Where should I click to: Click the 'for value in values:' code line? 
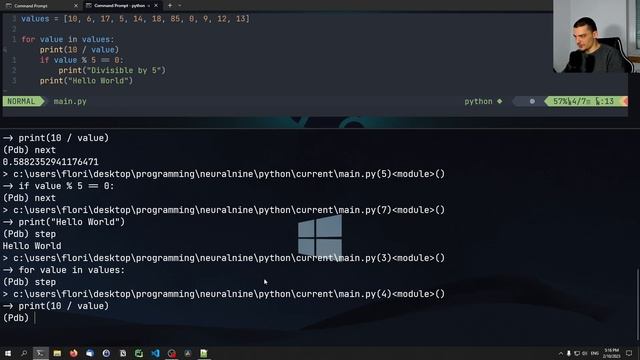[x=68, y=40]
